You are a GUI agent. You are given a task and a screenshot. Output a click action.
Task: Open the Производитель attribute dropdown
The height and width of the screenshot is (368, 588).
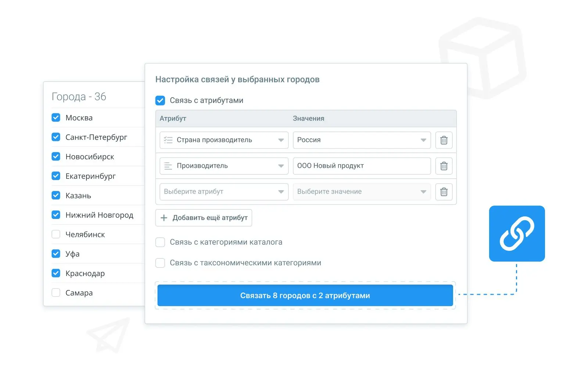(224, 166)
